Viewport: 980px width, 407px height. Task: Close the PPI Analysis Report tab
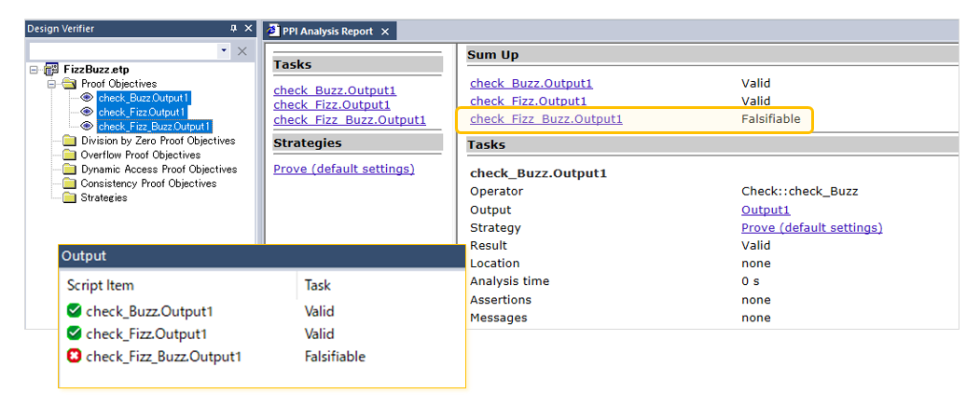[x=385, y=32]
